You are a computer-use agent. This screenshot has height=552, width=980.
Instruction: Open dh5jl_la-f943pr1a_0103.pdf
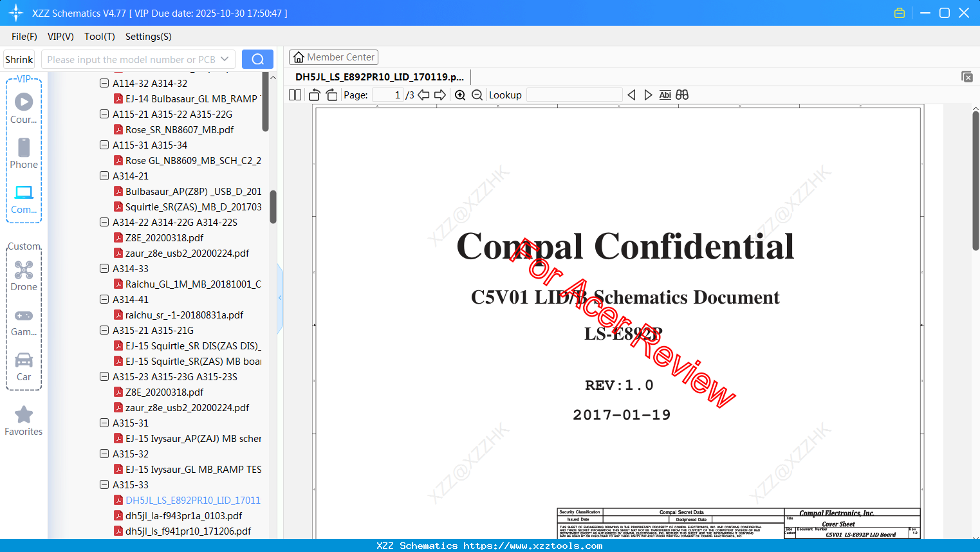pos(184,515)
